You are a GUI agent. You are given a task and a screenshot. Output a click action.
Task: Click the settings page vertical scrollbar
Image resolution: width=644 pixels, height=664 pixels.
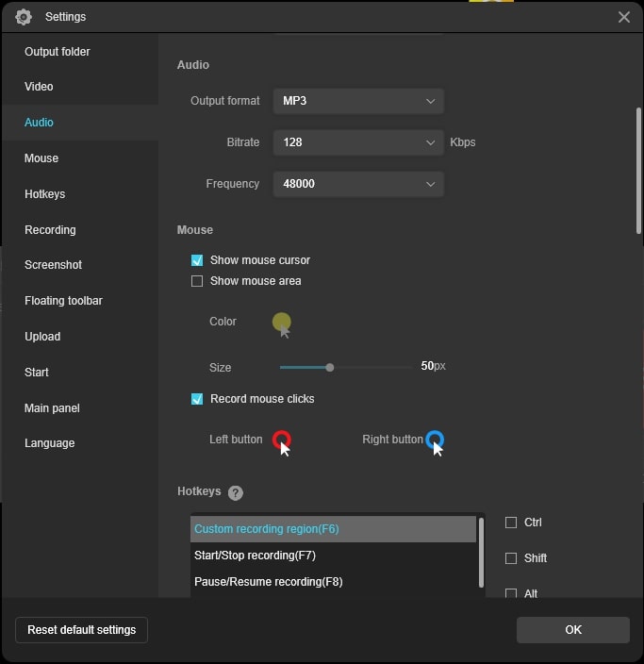[x=638, y=171]
